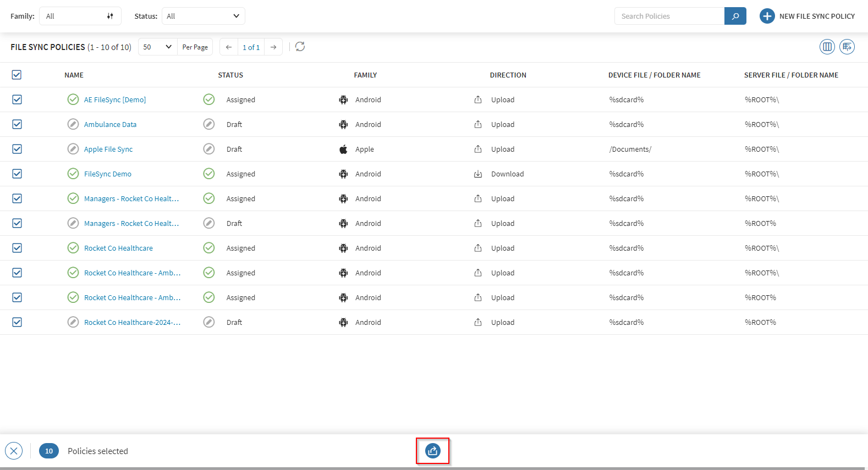Open the Rocket Co Healthcare policy link
The image size is (868, 470).
pos(118,248)
